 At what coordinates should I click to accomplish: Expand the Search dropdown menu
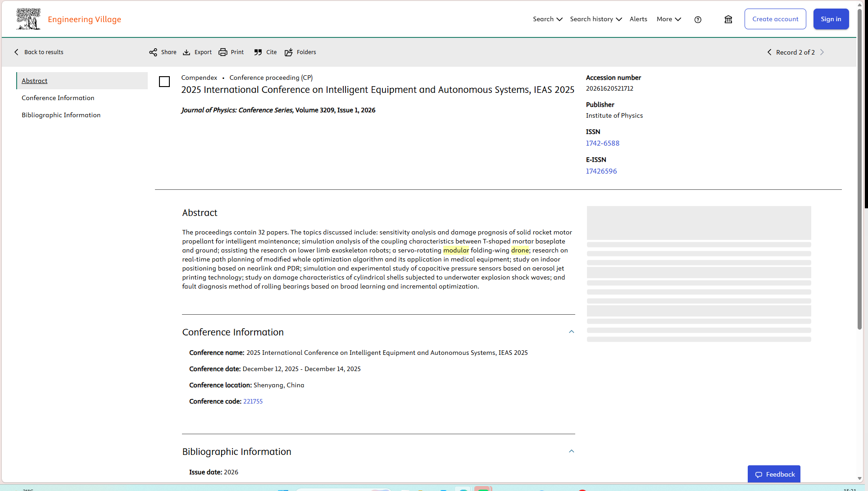[548, 19]
